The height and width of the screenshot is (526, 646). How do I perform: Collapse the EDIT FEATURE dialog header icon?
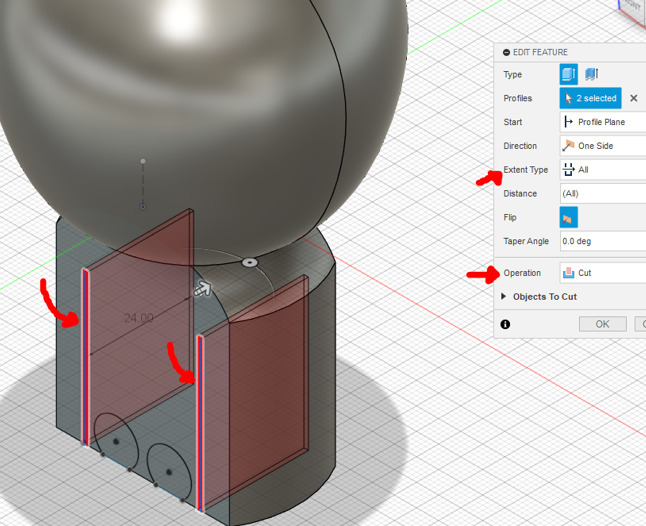tap(506, 52)
